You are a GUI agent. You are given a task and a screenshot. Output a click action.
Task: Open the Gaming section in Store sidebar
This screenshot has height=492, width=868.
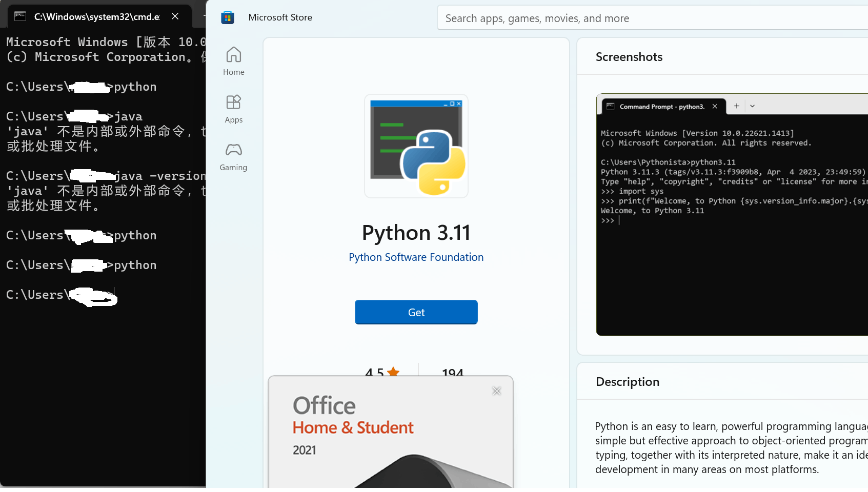point(234,156)
